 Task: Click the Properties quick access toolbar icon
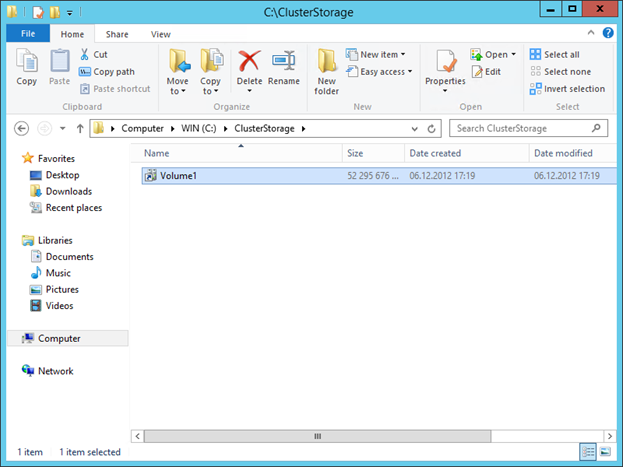[x=38, y=12]
